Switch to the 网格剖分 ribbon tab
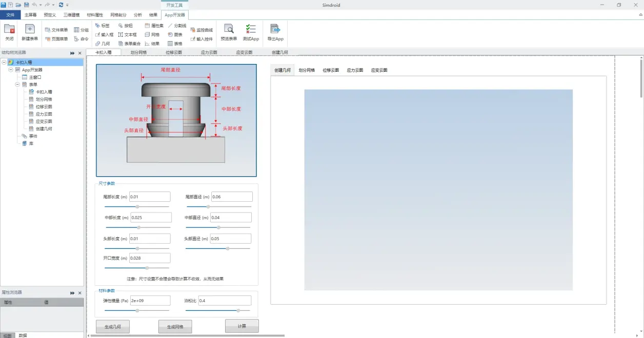The image size is (644, 338). point(118,15)
